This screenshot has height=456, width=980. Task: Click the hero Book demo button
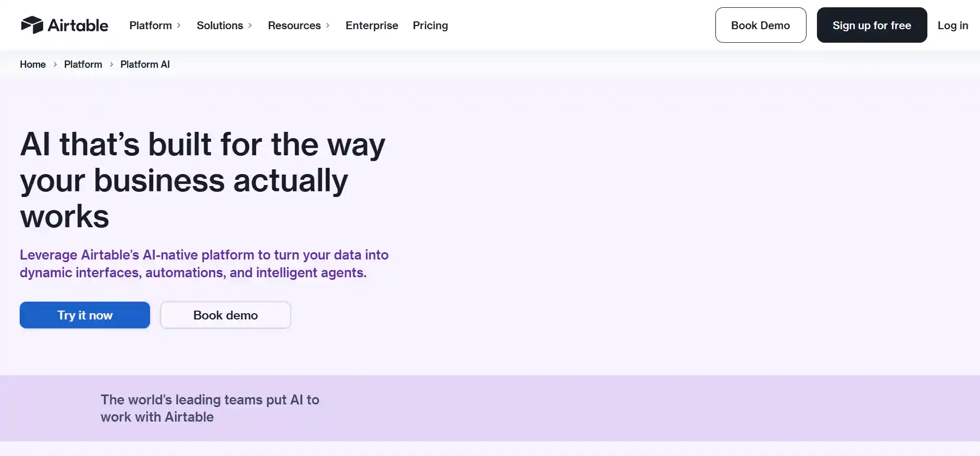coord(225,315)
